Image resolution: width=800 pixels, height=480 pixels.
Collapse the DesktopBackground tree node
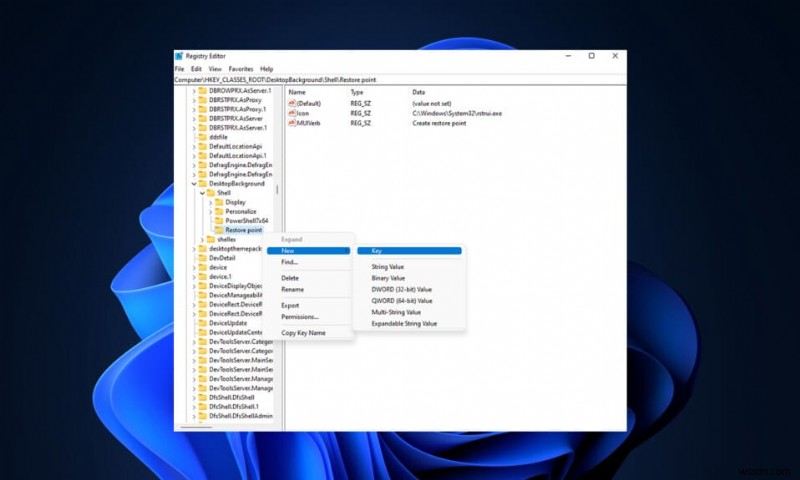pyautogui.click(x=193, y=184)
